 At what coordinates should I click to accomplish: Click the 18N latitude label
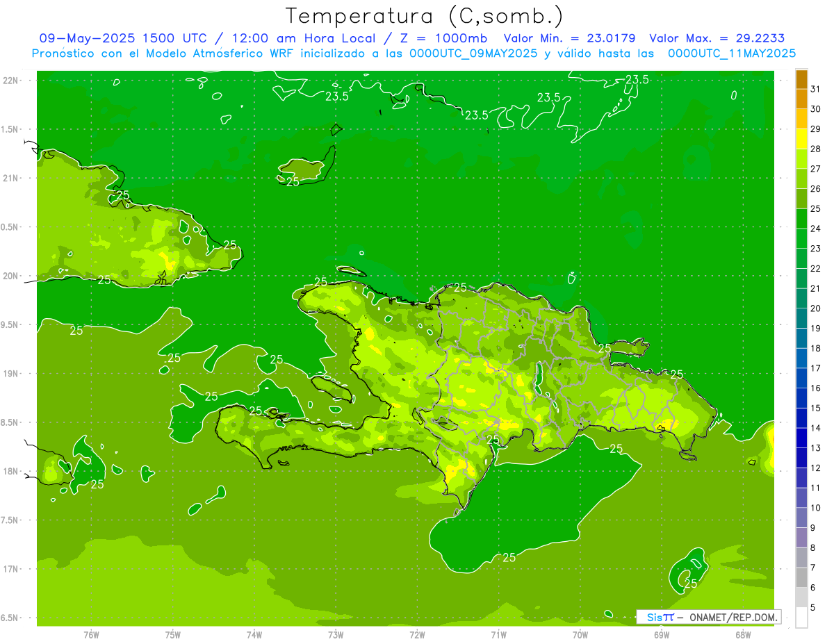click(10, 472)
